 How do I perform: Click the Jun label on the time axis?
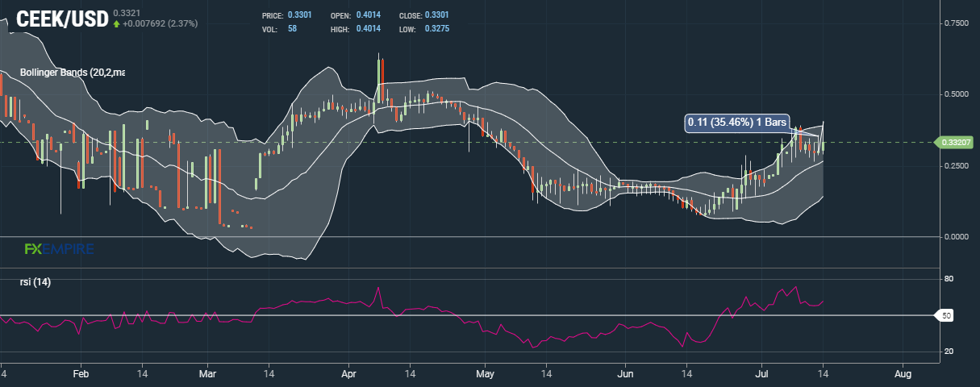[x=625, y=375]
